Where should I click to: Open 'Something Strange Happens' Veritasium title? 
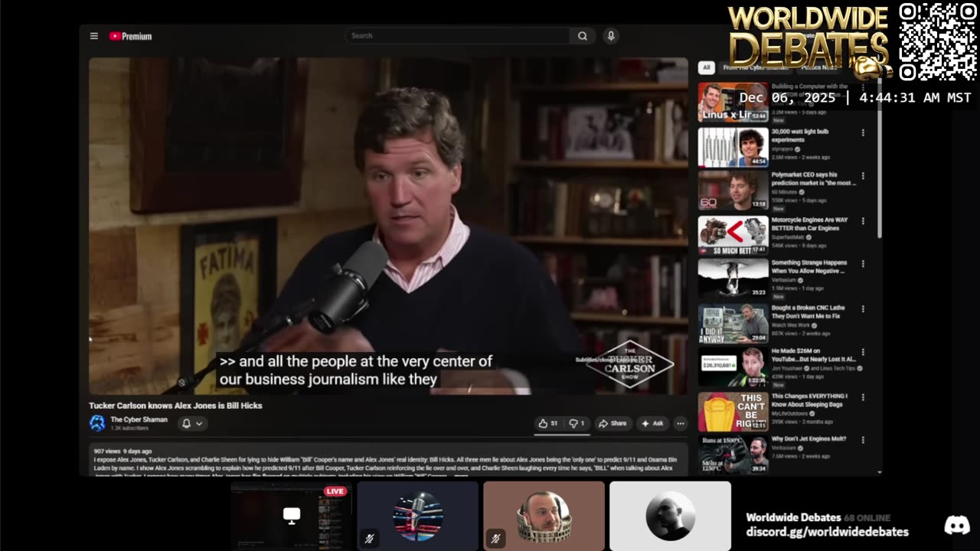(x=810, y=266)
